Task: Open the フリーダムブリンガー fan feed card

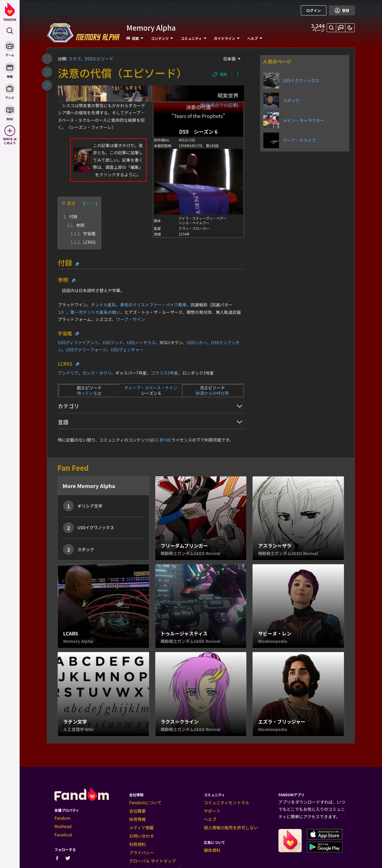Action: pyautogui.click(x=201, y=518)
